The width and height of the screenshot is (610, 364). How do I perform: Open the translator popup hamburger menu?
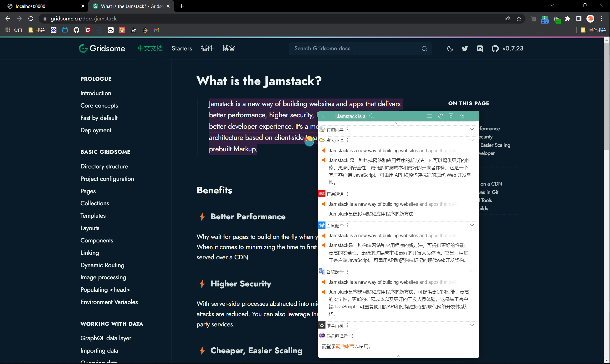[x=429, y=116]
